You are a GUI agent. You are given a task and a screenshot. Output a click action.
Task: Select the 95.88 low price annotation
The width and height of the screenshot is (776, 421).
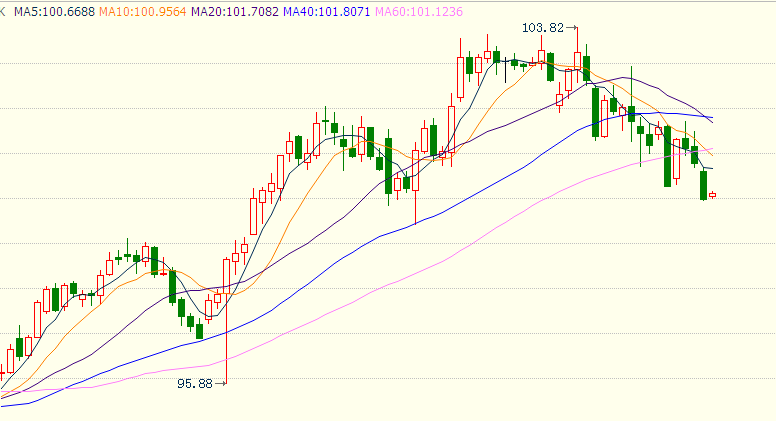coord(195,383)
